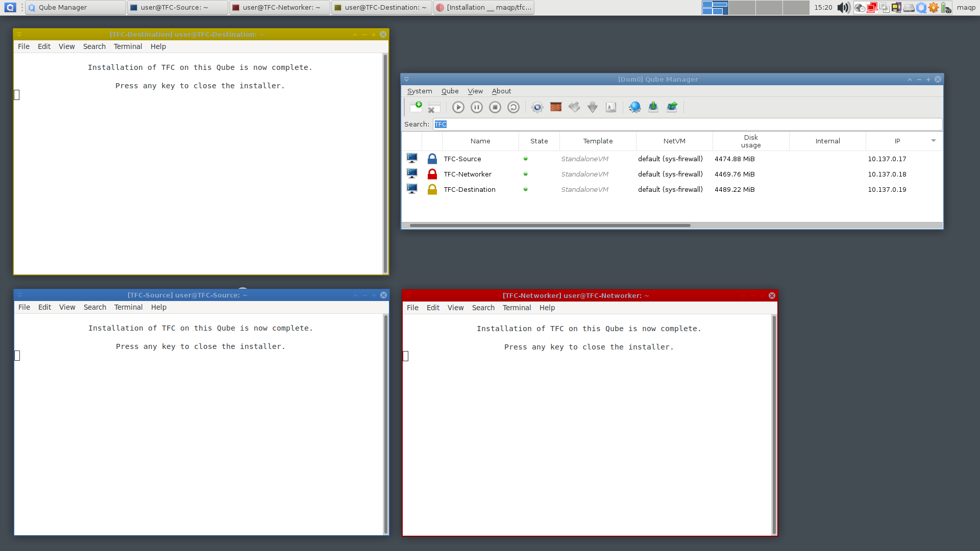Sort qubes by the Disk usage column header
The image size is (980, 551).
750,141
